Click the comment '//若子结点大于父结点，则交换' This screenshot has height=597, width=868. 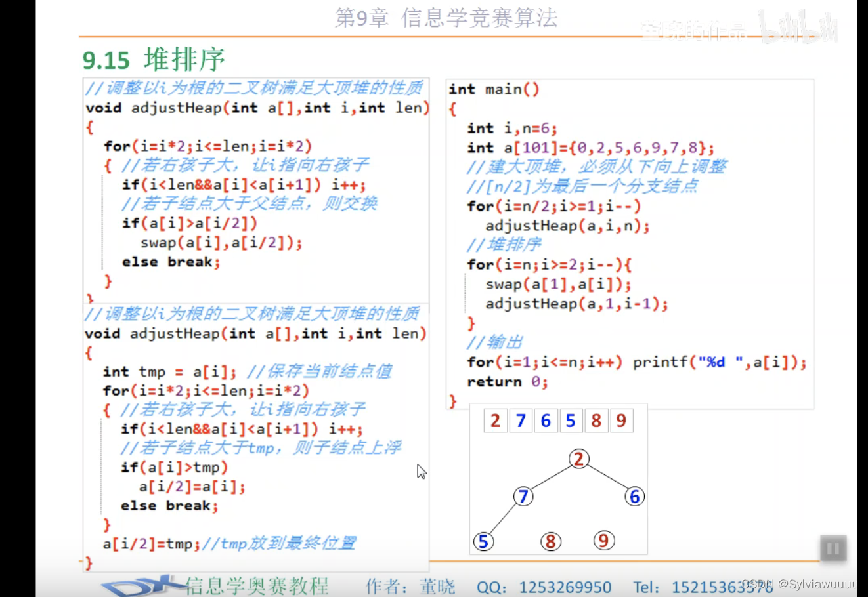250,203
